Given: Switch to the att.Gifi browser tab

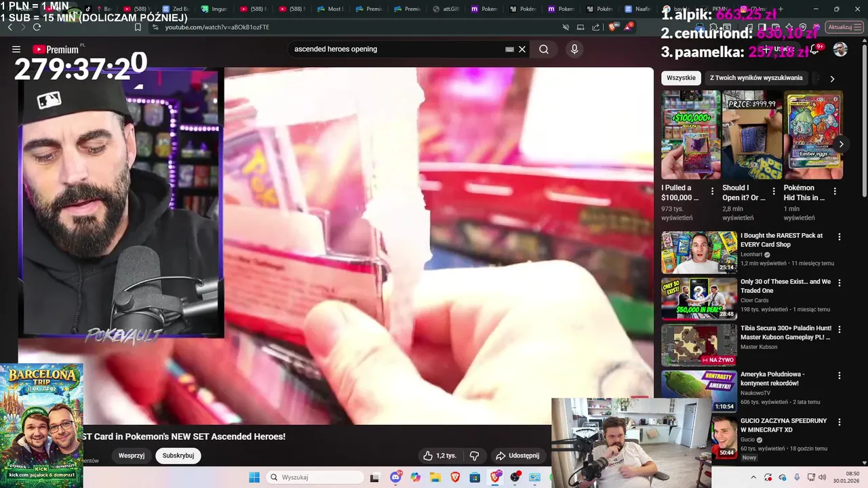Looking at the screenshot, I should click(x=446, y=9).
